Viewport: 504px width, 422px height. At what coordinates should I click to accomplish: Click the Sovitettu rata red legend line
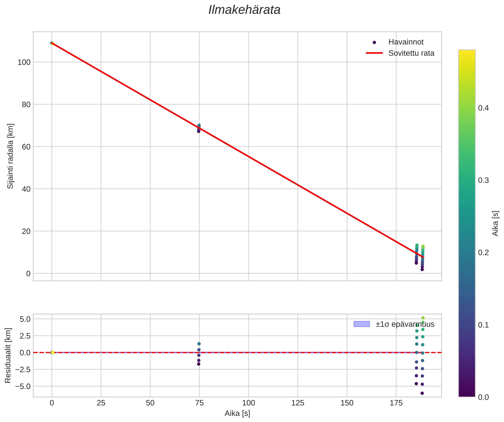(374, 53)
